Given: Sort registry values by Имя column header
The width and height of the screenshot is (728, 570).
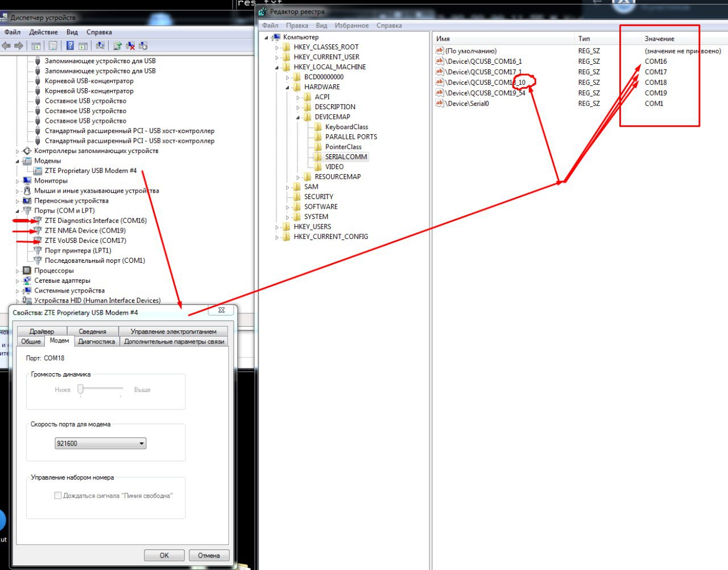Looking at the screenshot, I should [503, 39].
